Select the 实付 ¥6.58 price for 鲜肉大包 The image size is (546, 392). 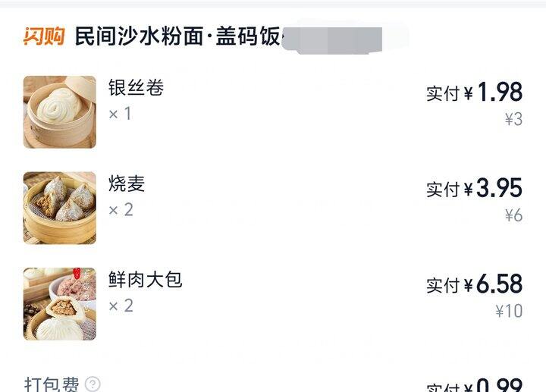point(474,284)
